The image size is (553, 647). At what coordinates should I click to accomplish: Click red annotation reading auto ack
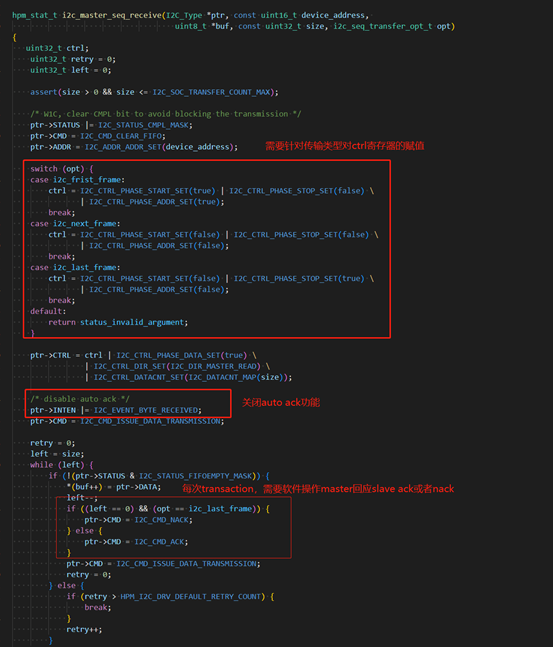point(281,402)
